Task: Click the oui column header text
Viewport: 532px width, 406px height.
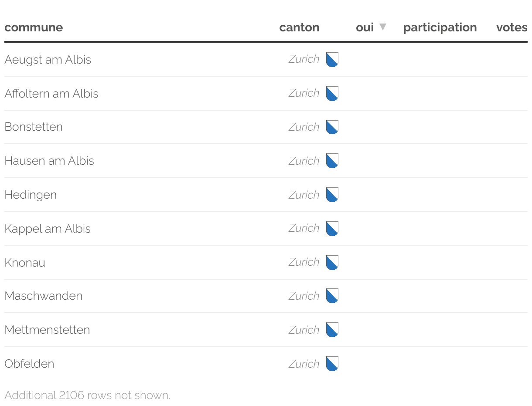Action: (x=365, y=27)
